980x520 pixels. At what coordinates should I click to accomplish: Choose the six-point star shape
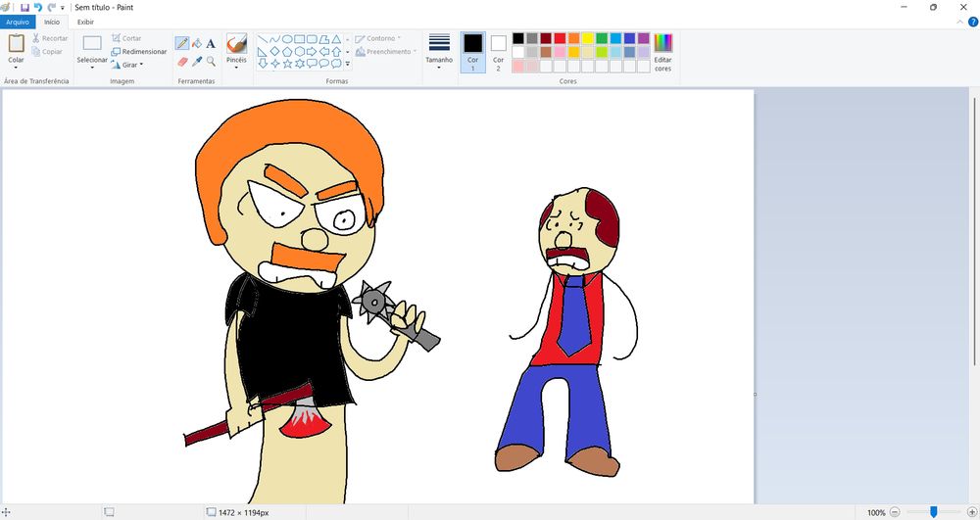[x=299, y=63]
